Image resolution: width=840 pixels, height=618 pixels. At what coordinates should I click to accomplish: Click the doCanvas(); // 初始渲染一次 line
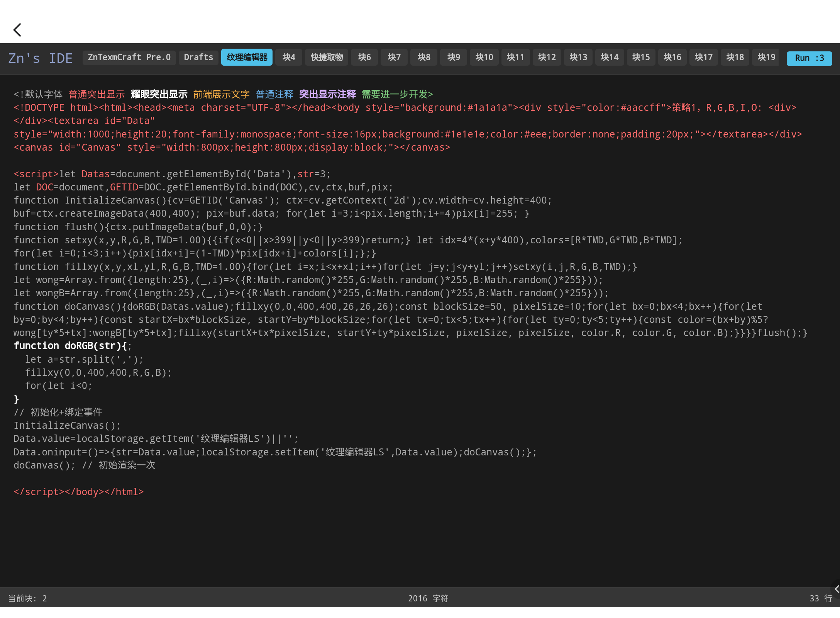pos(85,465)
